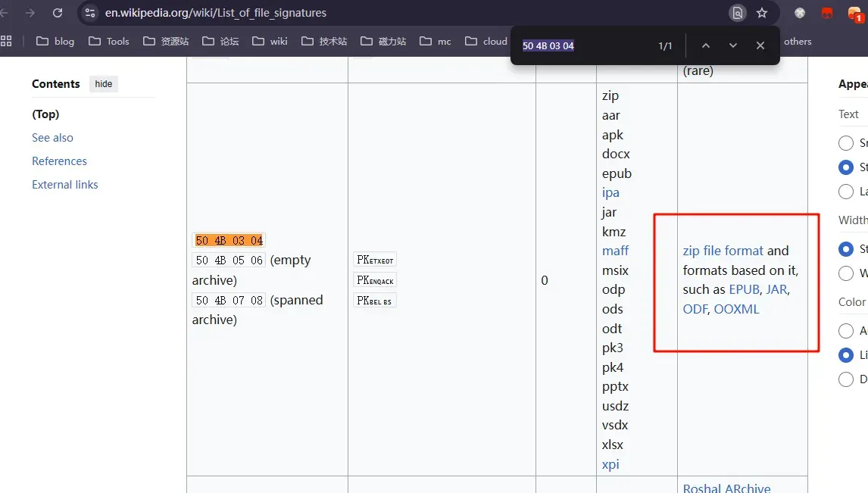This screenshot has width=868, height=493.
Task: Select third Text size radio option
Action: pyautogui.click(x=846, y=192)
